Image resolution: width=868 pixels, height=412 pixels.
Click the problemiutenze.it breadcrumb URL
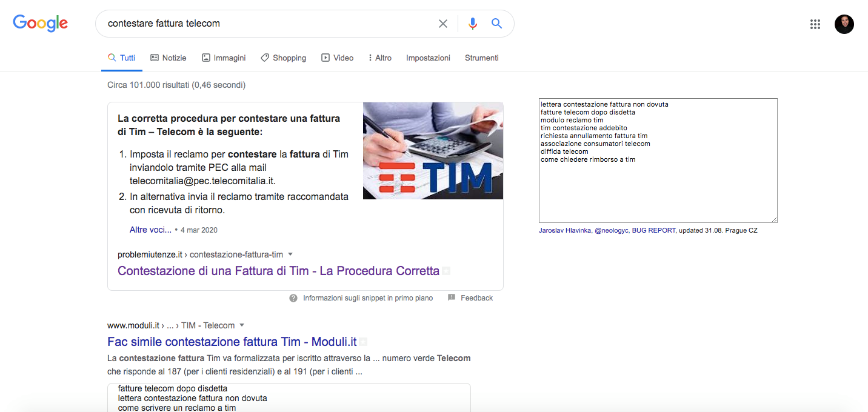tap(200, 254)
